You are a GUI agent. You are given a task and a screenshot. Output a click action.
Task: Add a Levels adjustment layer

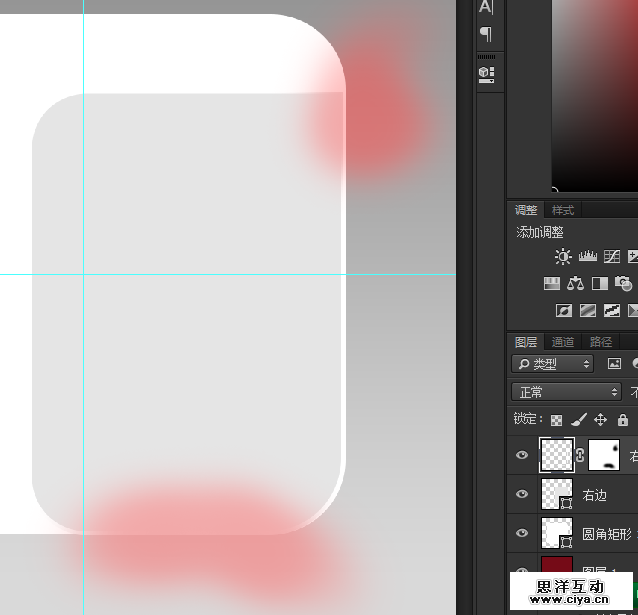point(588,257)
